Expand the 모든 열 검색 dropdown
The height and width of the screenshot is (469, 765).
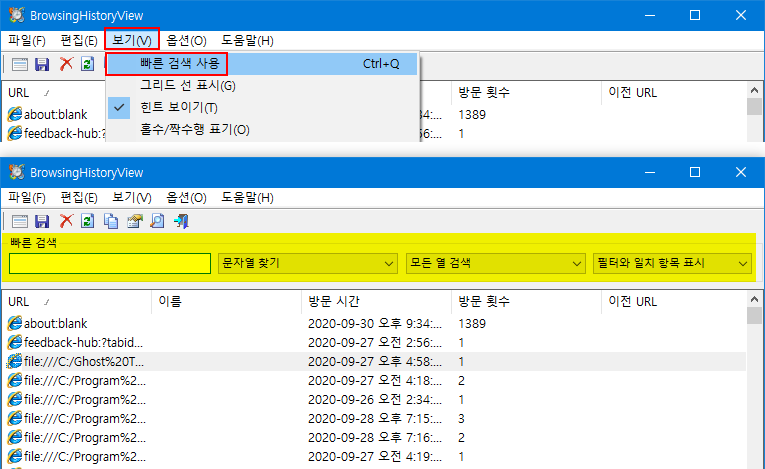tap(496, 264)
